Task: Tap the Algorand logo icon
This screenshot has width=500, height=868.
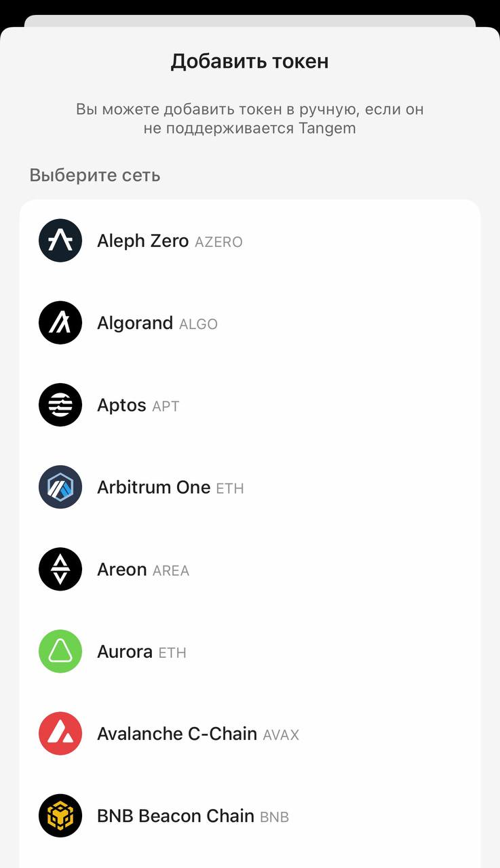Action: (60, 323)
